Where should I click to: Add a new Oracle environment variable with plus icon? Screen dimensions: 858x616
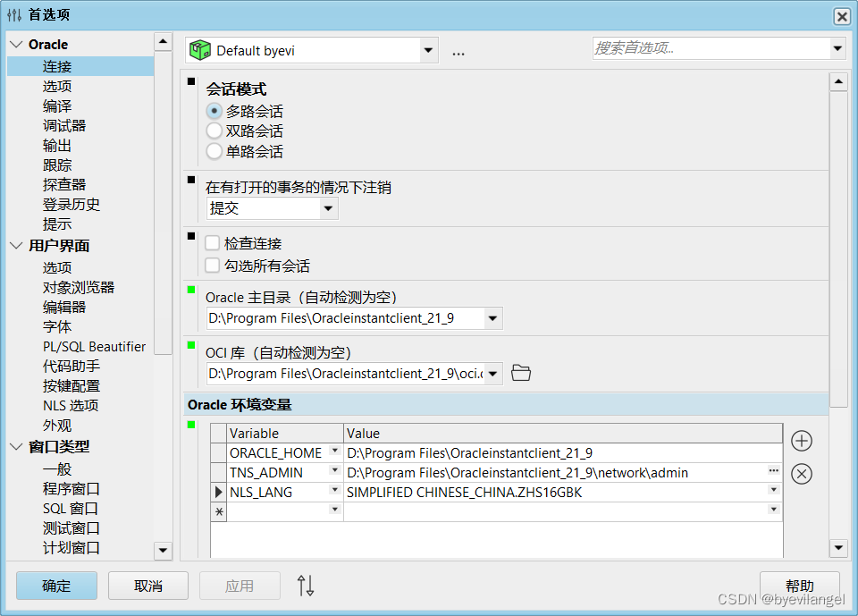801,441
